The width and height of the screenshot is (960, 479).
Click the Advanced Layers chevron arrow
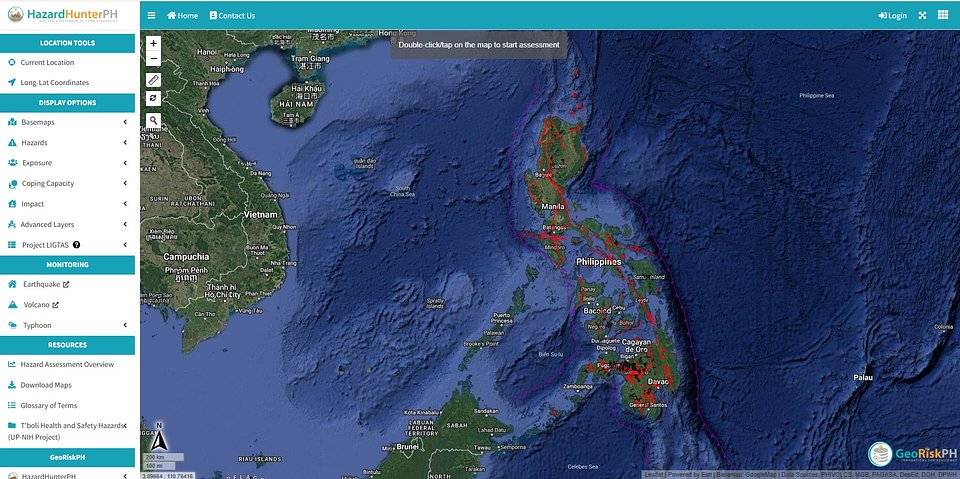tap(125, 224)
